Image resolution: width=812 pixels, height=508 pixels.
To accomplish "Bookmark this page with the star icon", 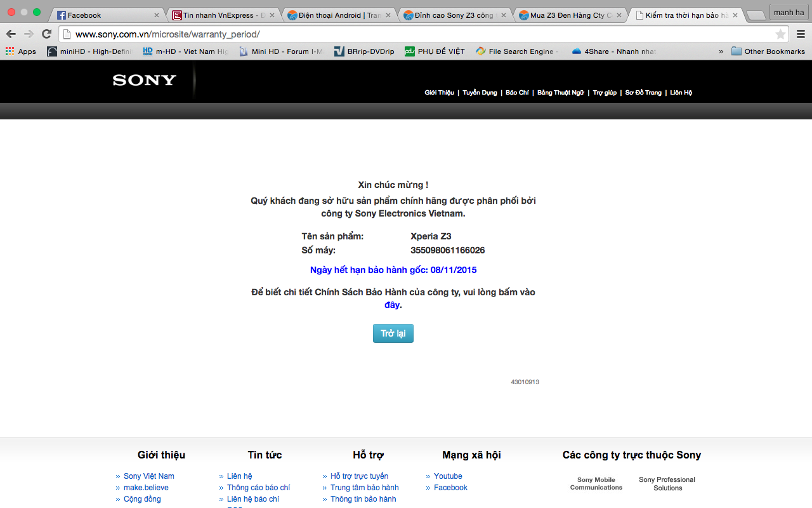I will click(780, 34).
